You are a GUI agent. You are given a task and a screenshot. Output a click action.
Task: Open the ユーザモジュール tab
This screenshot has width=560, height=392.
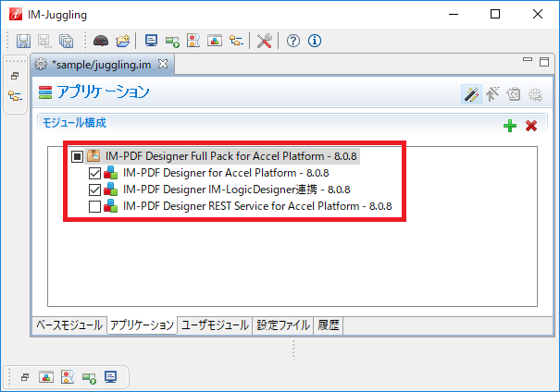pyautogui.click(x=215, y=325)
